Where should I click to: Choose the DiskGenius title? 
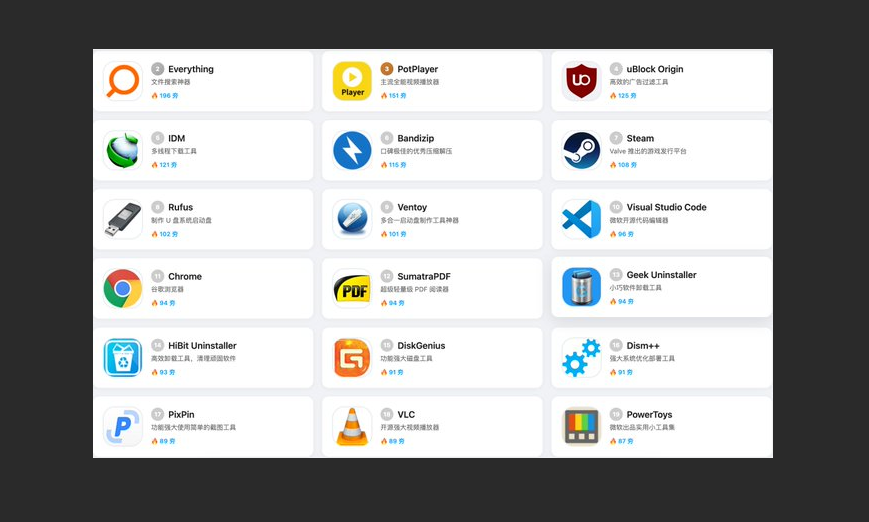coord(421,346)
